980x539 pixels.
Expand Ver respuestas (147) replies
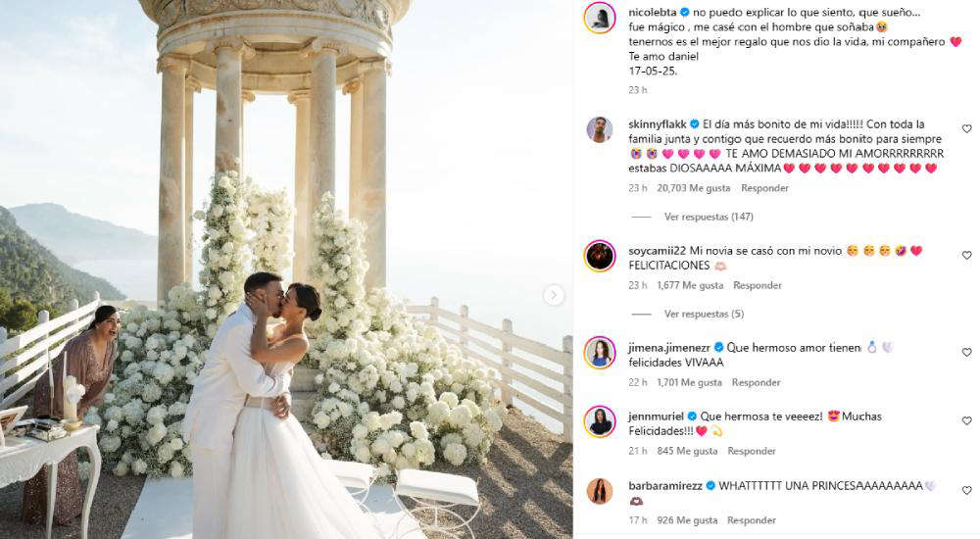[709, 217]
